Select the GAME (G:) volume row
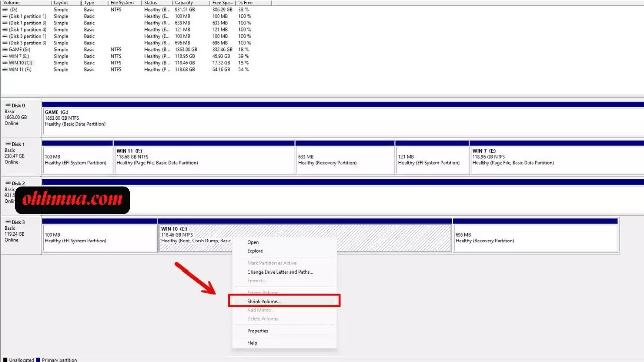The image size is (644, 362). tap(136, 49)
